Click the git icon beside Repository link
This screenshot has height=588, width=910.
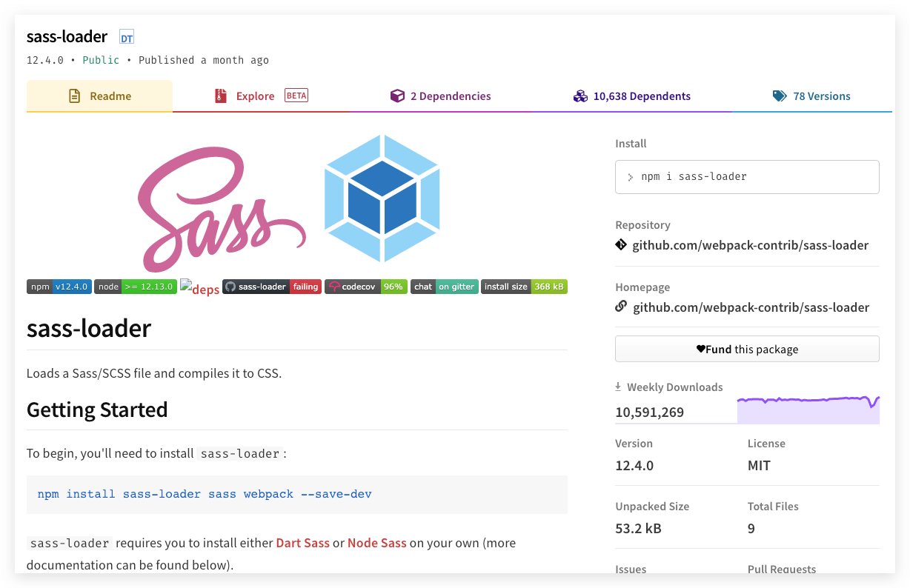click(x=621, y=245)
